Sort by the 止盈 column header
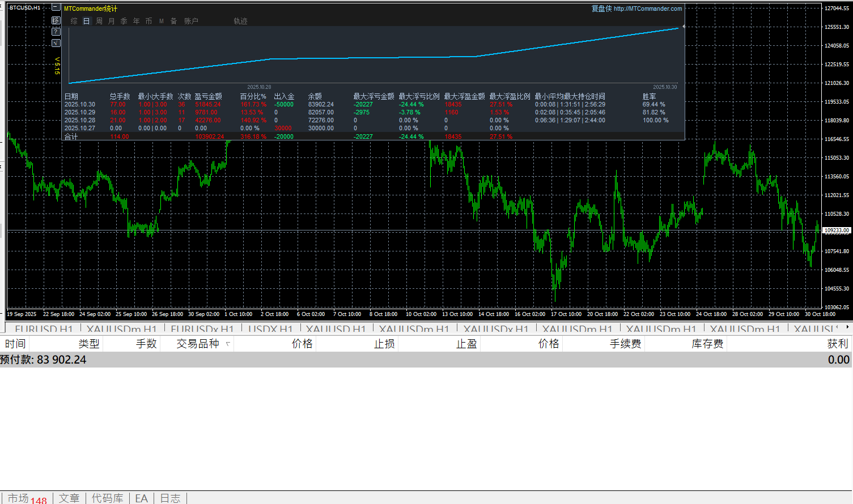The height and width of the screenshot is (504, 853). click(x=466, y=344)
